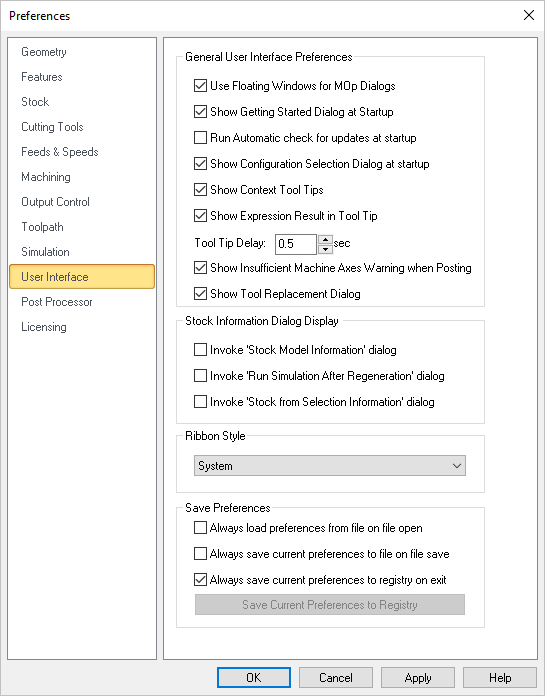
Task: Select Toolpath in the sidebar
Action: click(43, 227)
